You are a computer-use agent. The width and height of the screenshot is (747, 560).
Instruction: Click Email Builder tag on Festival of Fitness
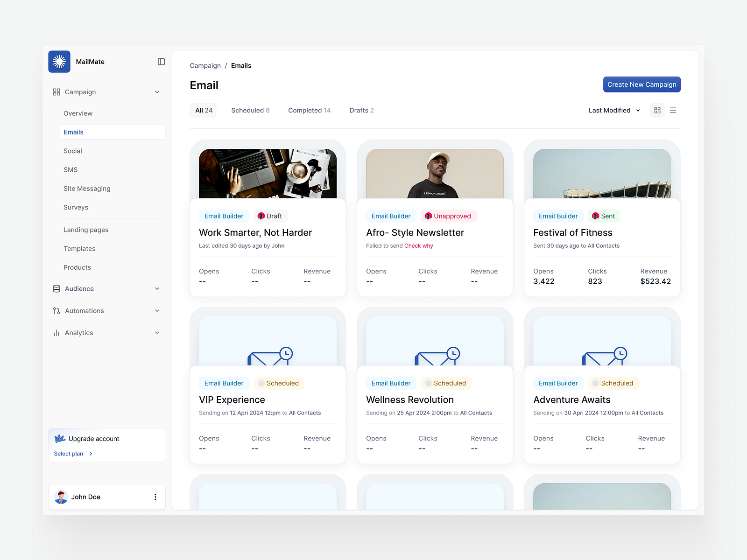coord(558,216)
